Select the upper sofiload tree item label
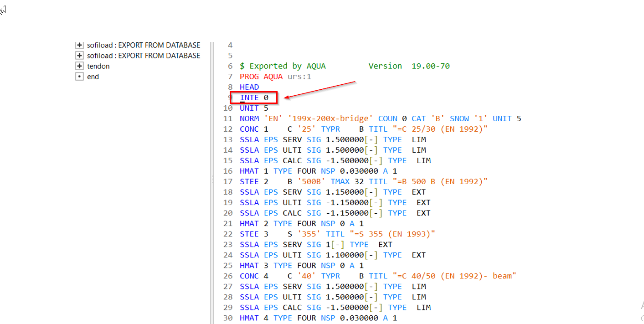644x324 pixels. (x=143, y=45)
